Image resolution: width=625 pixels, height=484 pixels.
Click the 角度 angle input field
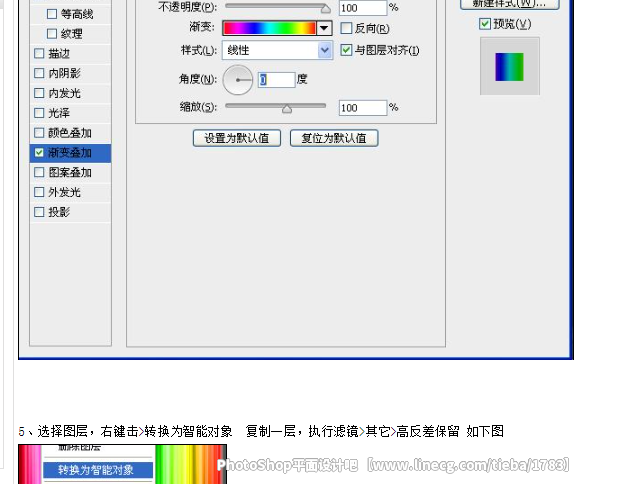click(x=277, y=80)
